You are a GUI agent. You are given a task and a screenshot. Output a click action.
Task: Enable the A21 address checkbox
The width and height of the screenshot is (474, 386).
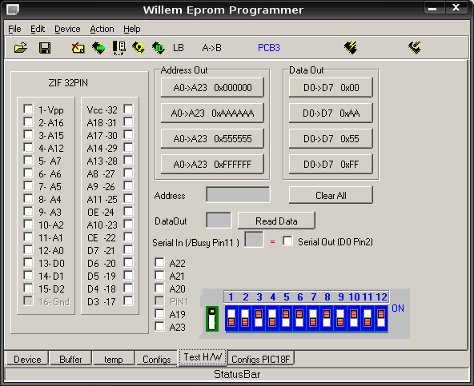pyautogui.click(x=160, y=275)
